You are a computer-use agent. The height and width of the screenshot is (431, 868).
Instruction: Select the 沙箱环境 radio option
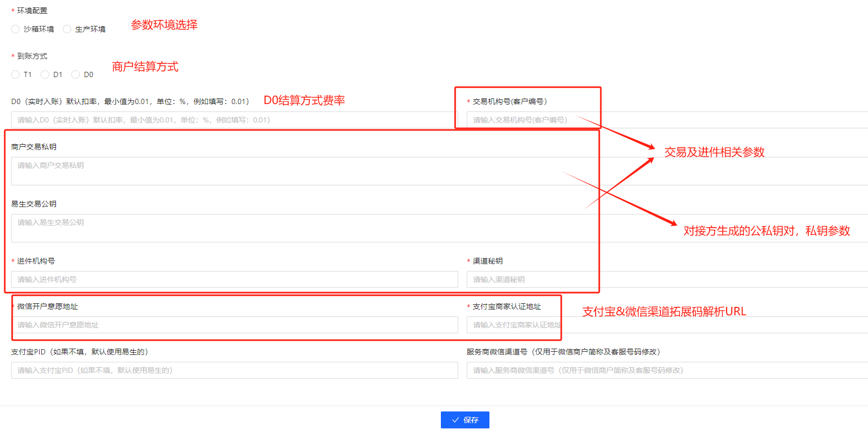click(x=15, y=29)
